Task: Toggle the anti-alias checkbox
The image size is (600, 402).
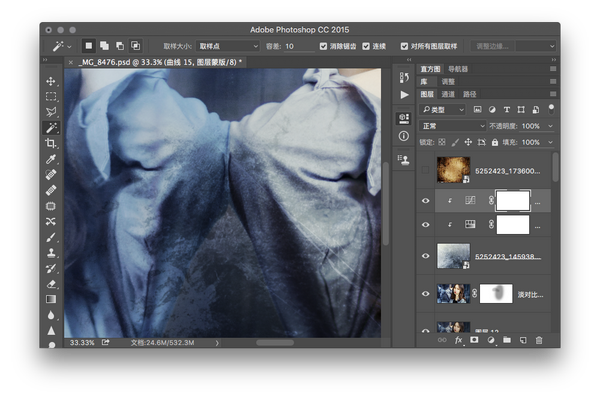Action: click(x=323, y=46)
